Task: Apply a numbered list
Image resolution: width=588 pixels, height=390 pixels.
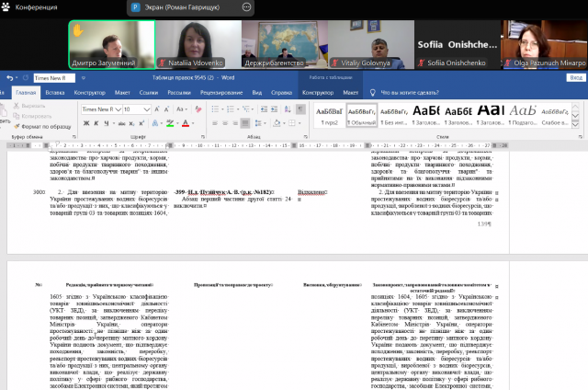Action: pyautogui.click(x=231, y=109)
